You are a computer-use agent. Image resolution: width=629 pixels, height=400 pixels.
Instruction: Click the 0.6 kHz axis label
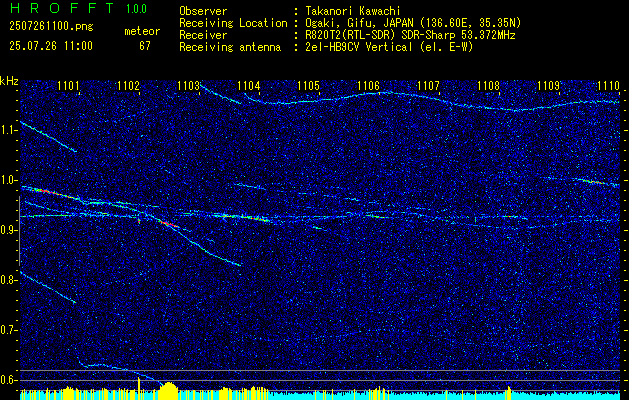8,380
